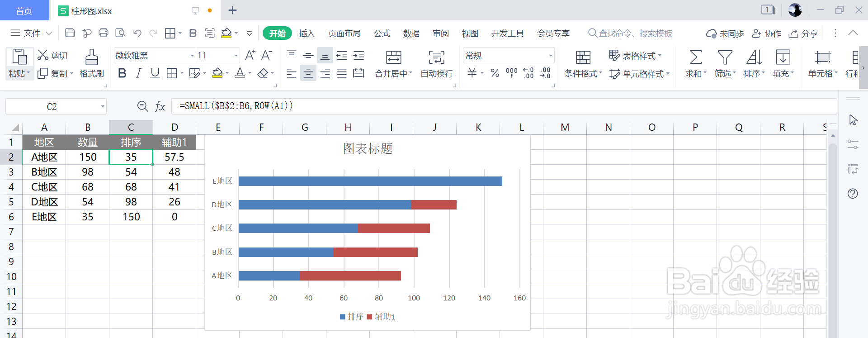Click the Copy icon
The height and width of the screenshot is (338, 868).
pos(43,73)
